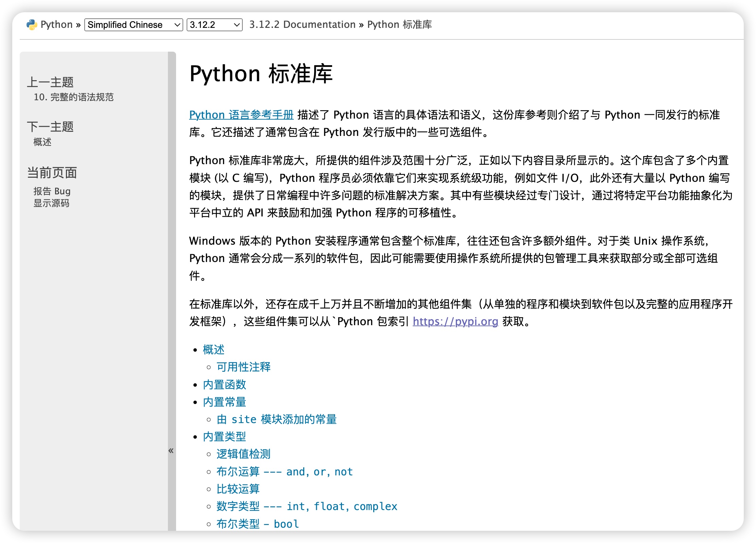Open the Python 语言参考手册 link
The height and width of the screenshot is (543, 756).
(241, 115)
